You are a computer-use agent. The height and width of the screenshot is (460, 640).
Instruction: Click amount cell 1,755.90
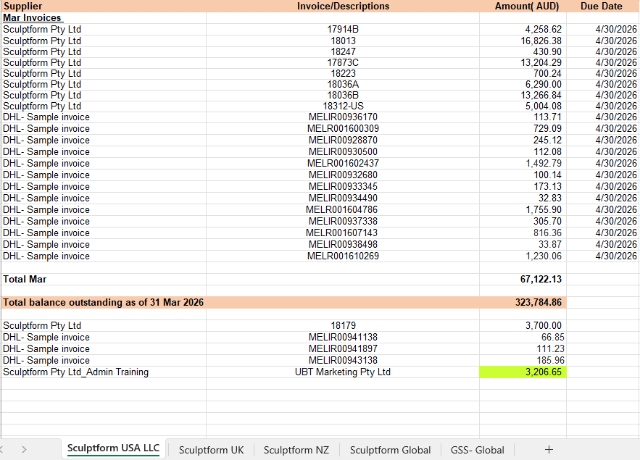pyautogui.click(x=523, y=210)
